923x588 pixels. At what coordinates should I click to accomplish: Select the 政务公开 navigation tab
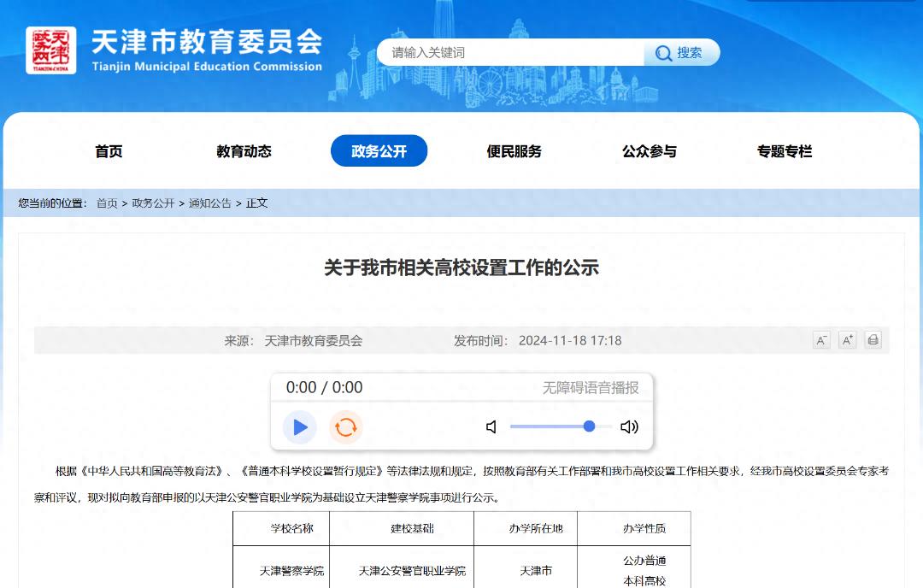click(x=379, y=151)
